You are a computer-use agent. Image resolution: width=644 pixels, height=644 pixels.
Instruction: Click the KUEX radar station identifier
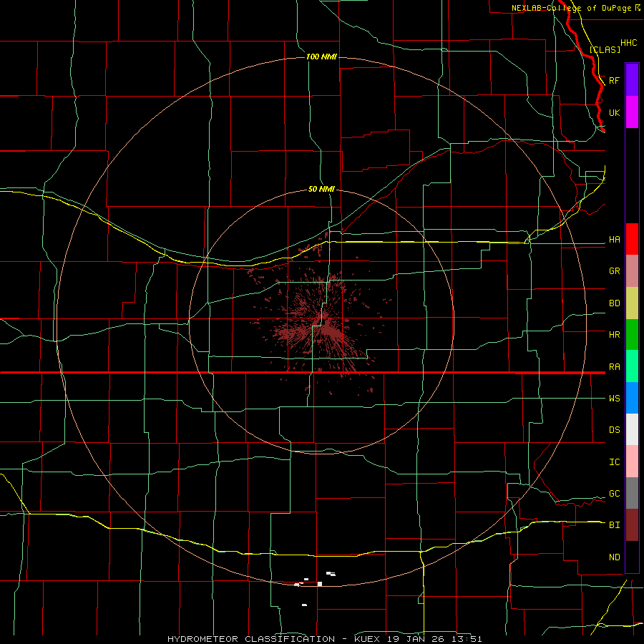click(369, 639)
